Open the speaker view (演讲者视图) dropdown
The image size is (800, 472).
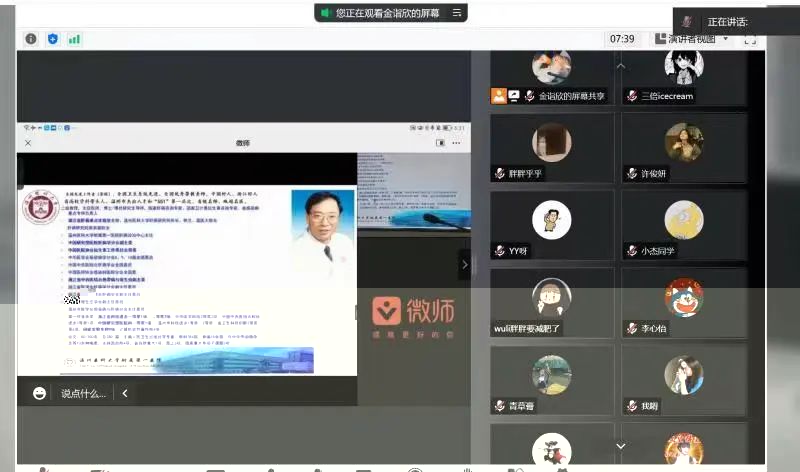[x=691, y=39]
